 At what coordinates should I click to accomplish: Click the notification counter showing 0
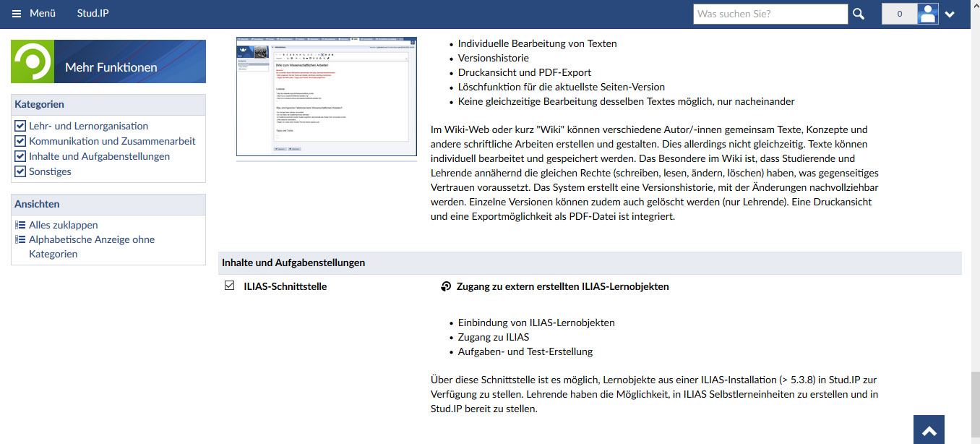click(899, 14)
